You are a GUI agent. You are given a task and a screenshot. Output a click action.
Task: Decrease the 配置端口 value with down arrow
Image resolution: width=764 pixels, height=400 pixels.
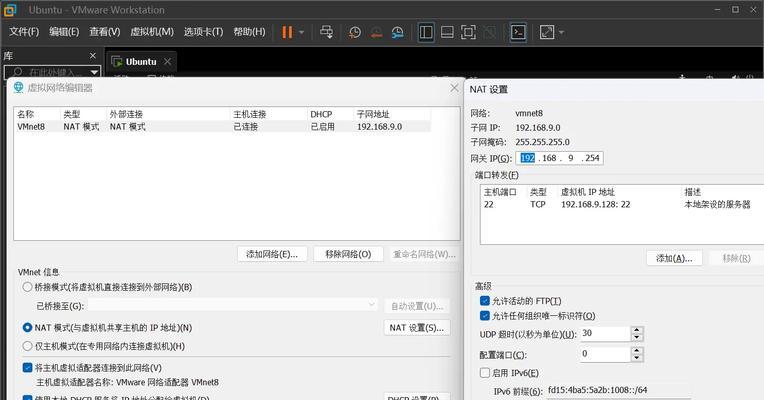pos(637,358)
